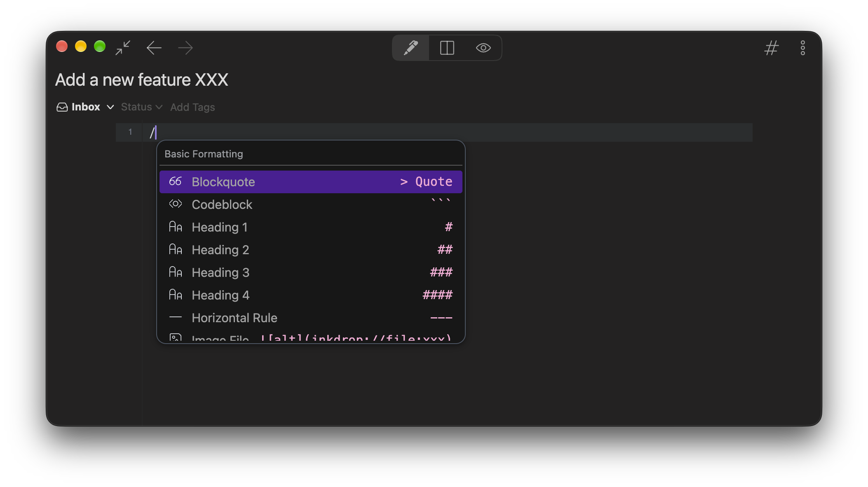Image resolution: width=868 pixels, height=487 pixels.
Task: Go back with the left arrow
Action: tap(154, 48)
